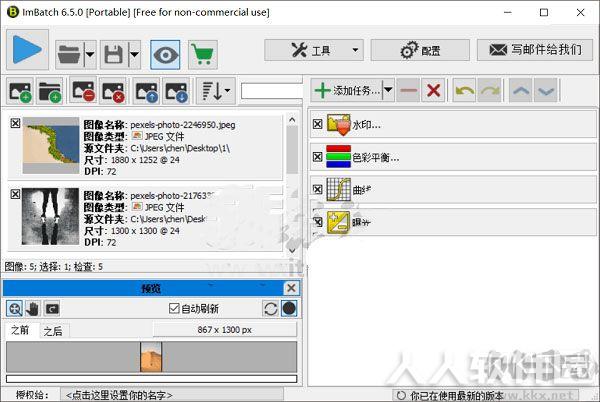Screen dimensions: 600x402
Task: Toggle dark circle background button
Action: coord(289,308)
